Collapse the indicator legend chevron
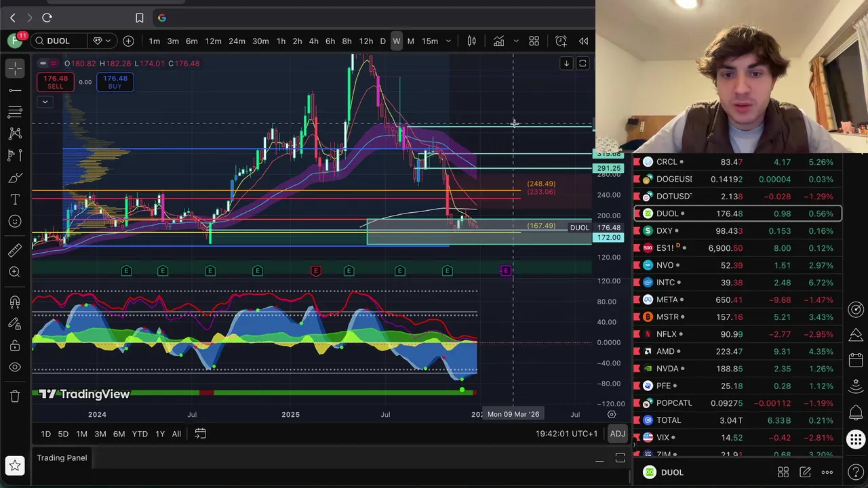The width and height of the screenshot is (868, 488). (45, 102)
